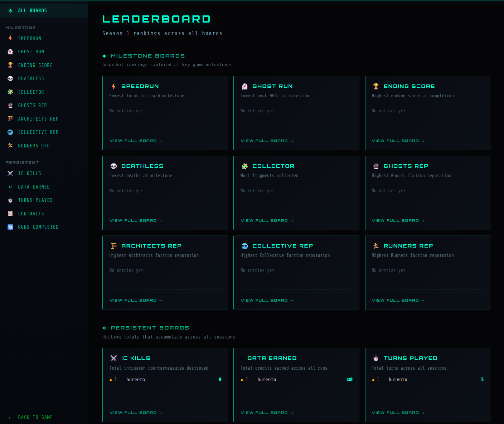Click the ghost icon beside Ghost Run
Screen dimensions: 504x424
point(10,52)
